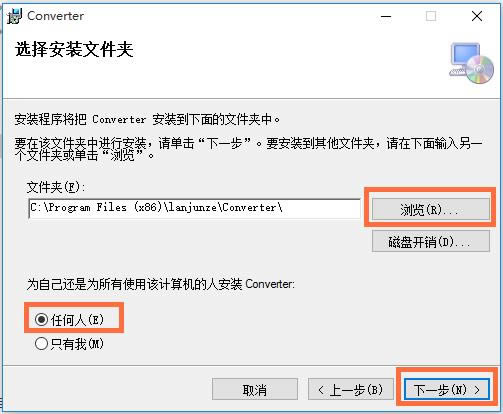Click the 为自己还是为所有使用该计算机的人安装 label

(x=161, y=284)
